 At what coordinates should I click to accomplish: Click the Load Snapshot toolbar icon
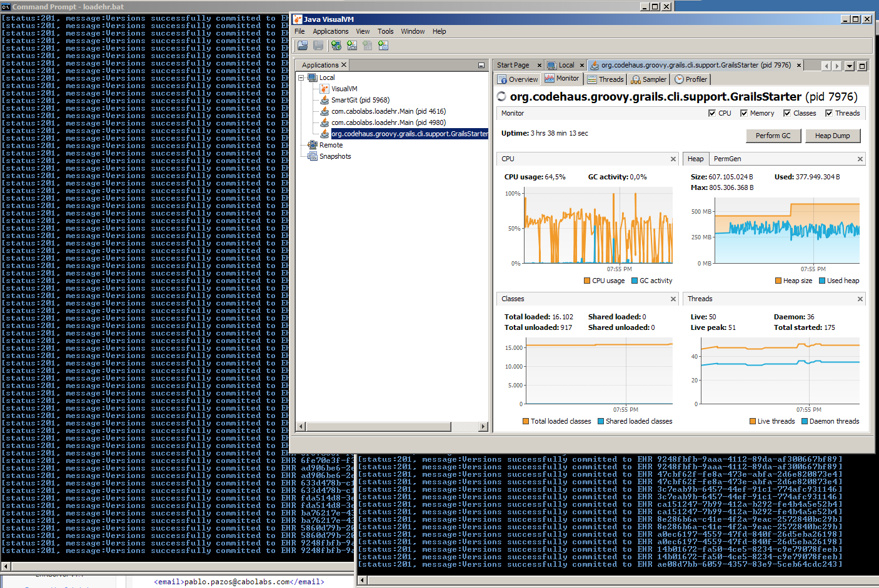(x=303, y=46)
